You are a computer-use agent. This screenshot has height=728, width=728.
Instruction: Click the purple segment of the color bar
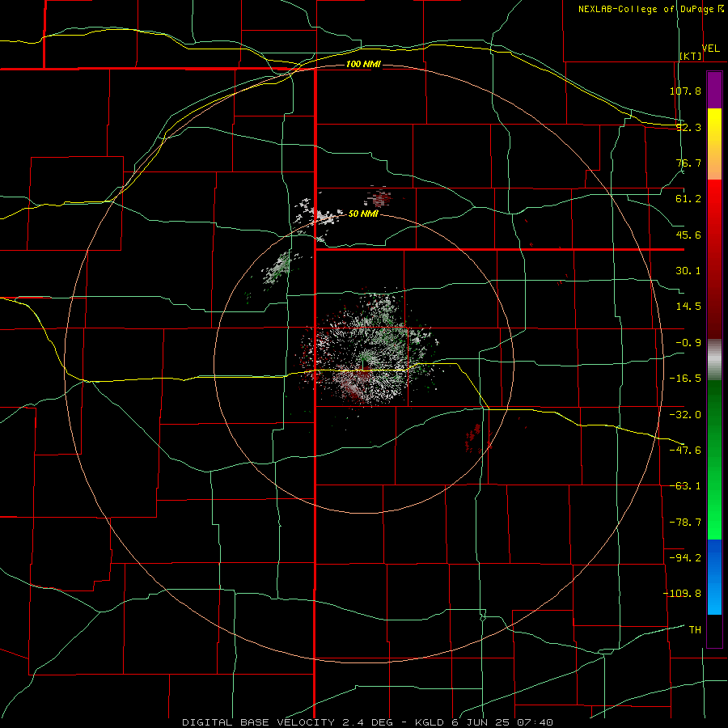(x=714, y=90)
